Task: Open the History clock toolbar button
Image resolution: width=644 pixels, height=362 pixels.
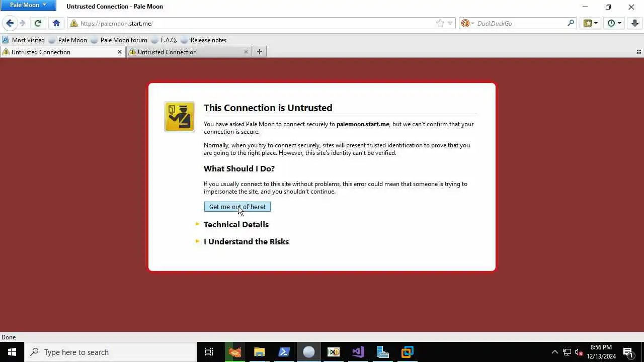Action: click(614, 23)
